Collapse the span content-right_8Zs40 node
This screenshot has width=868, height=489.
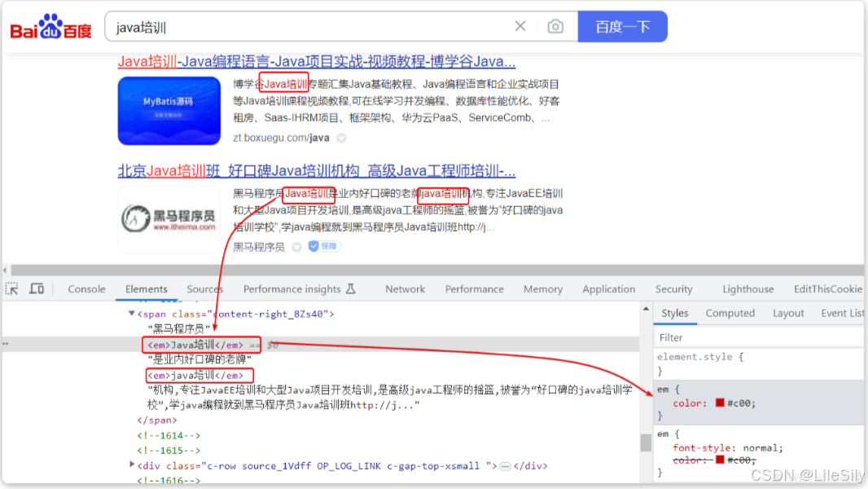(x=132, y=314)
